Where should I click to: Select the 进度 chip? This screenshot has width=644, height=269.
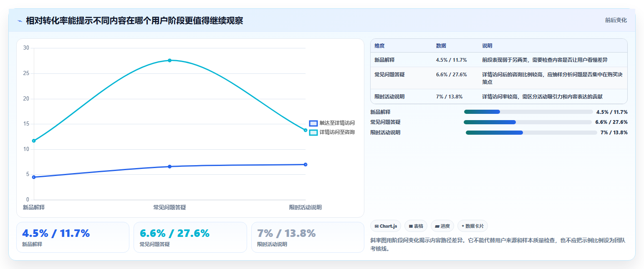pyautogui.click(x=442, y=226)
